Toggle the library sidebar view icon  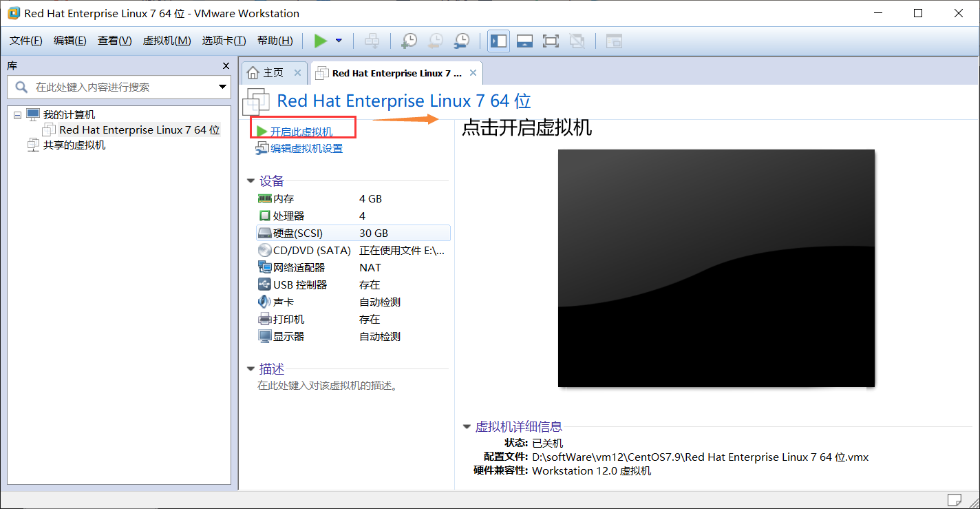point(498,41)
